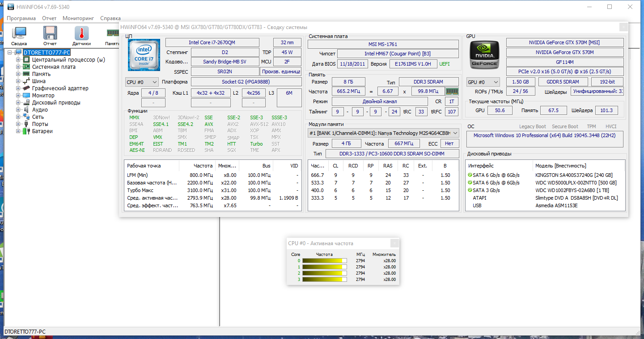Open the Отчет toolbar icon

click(50, 35)
